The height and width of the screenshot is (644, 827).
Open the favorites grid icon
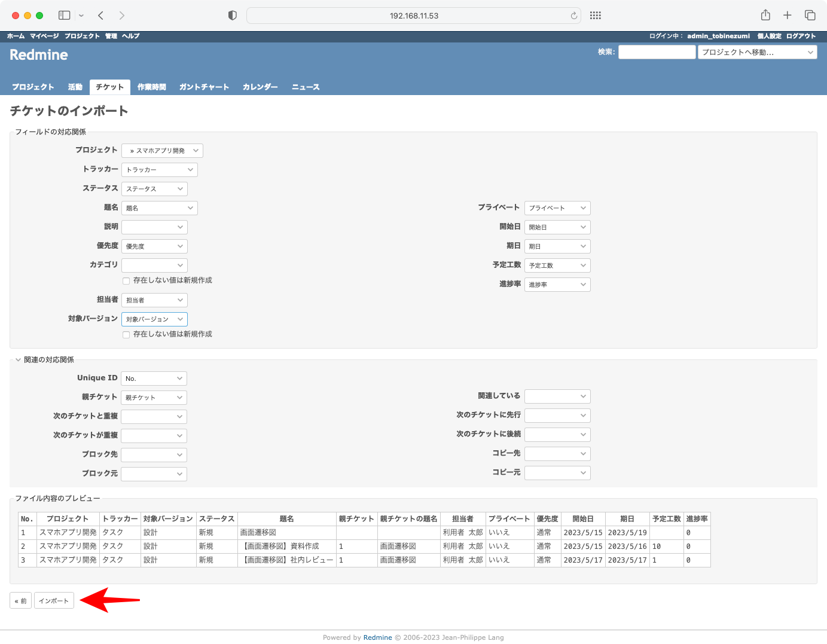(x=595, y=15)
